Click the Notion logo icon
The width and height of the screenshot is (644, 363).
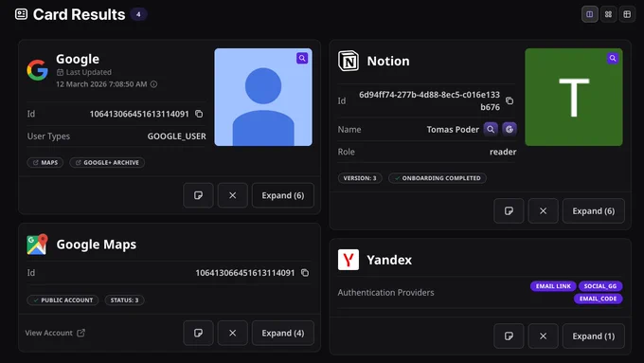point(349,61)
